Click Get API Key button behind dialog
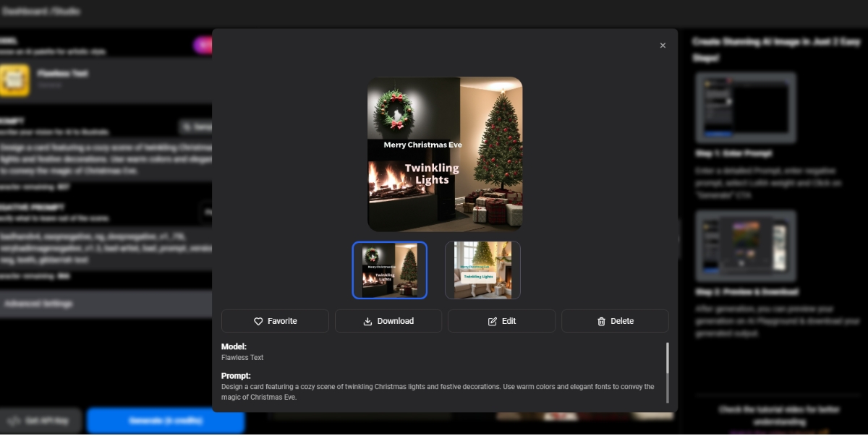The height and width of the screenshot is (441, 868). (41, 420)
